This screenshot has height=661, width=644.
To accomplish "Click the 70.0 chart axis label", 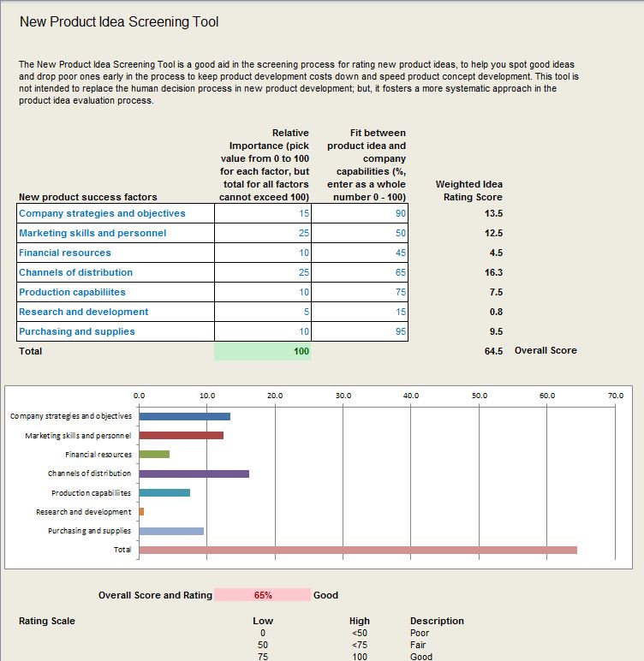I will point(616,396).
